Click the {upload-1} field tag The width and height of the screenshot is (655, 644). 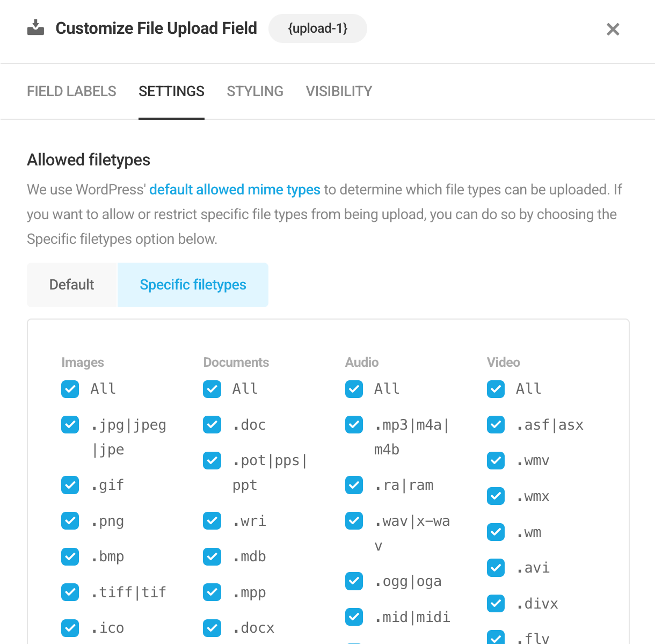[318, 28]
